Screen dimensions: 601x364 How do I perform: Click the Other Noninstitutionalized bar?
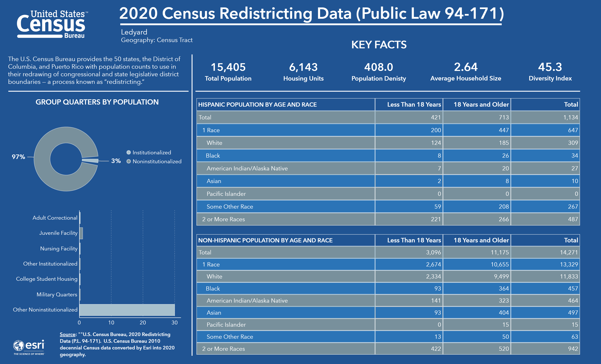127,310
